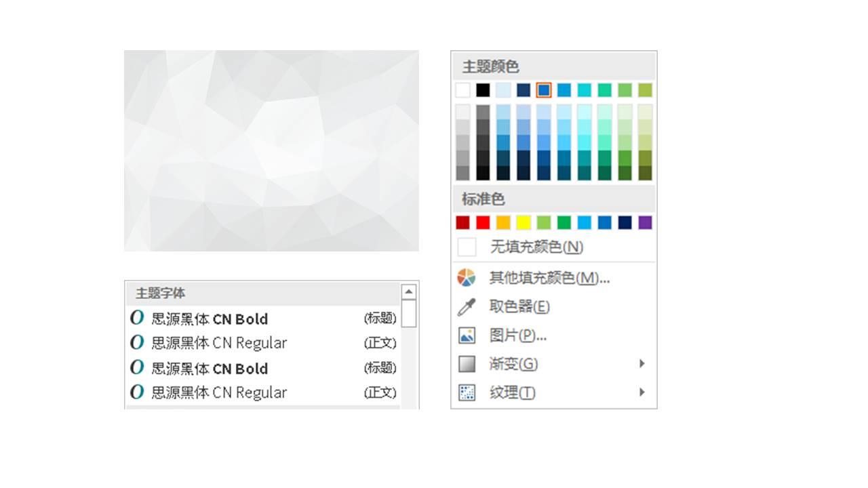The width and height of the screenshot is (868, 488).
Task: Click the white square icon beside 无填充颜色
Action: click(467, 248)
